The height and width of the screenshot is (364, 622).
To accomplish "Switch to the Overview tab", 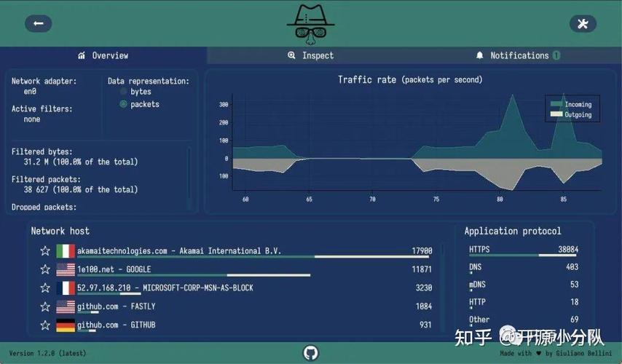I will (x=103, y=55).
